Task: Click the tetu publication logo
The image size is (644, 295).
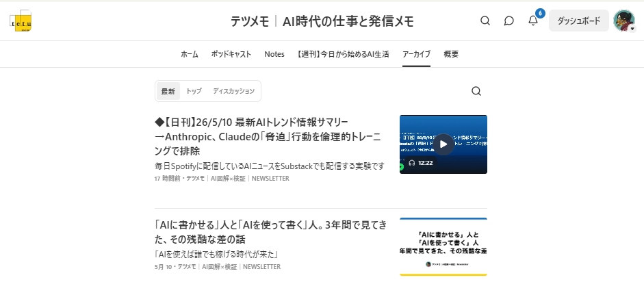Action: 21,21
